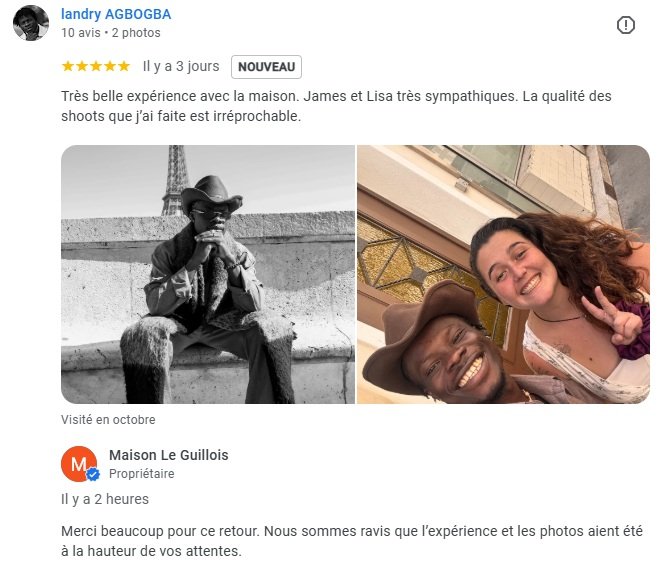Click the 'Propriétaire' label
667x568 pixels.
click(x=142, y=474)
